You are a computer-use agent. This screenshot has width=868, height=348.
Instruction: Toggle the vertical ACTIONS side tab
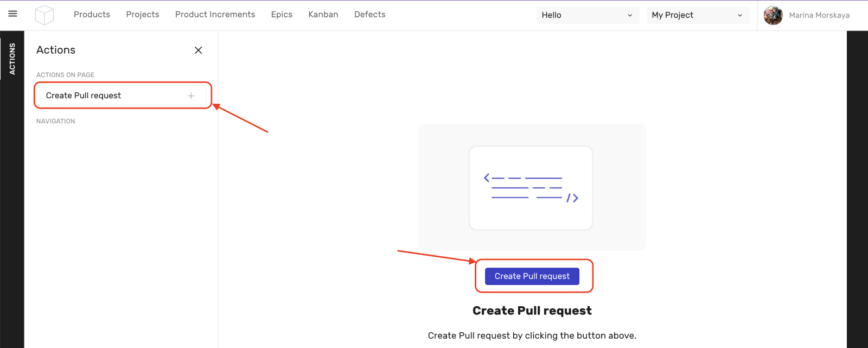coord(12,59)
